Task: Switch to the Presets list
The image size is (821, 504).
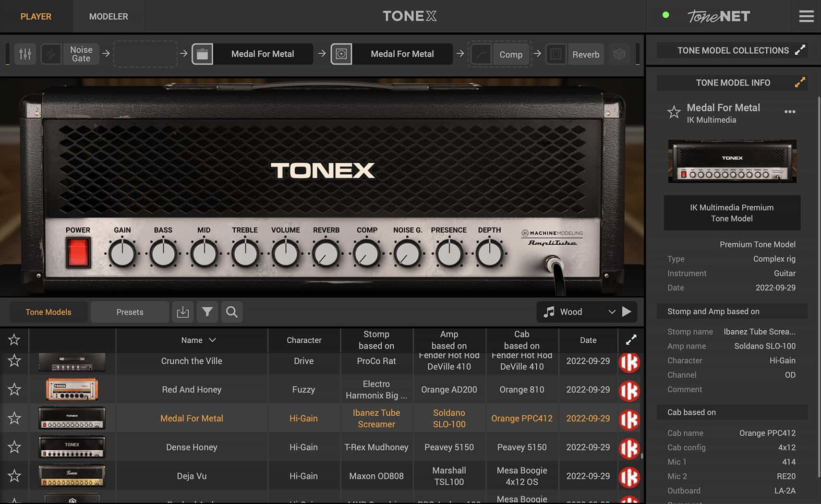Action: coord(129,312)
